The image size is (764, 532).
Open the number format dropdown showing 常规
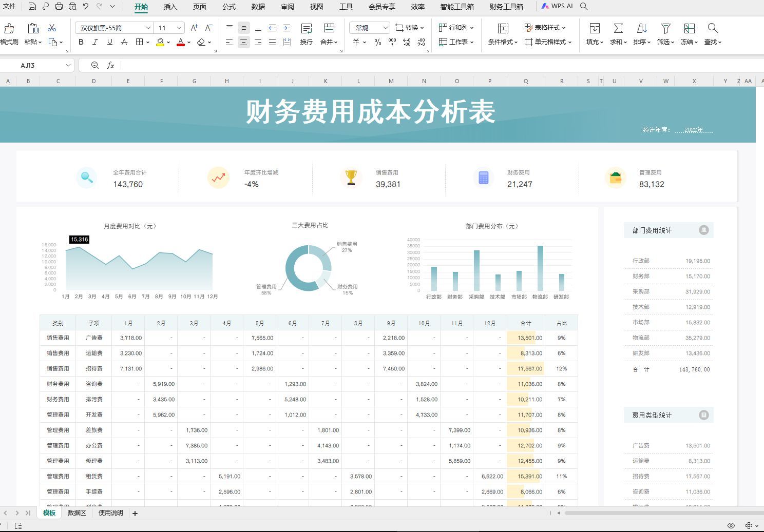[x=369, y=28]
